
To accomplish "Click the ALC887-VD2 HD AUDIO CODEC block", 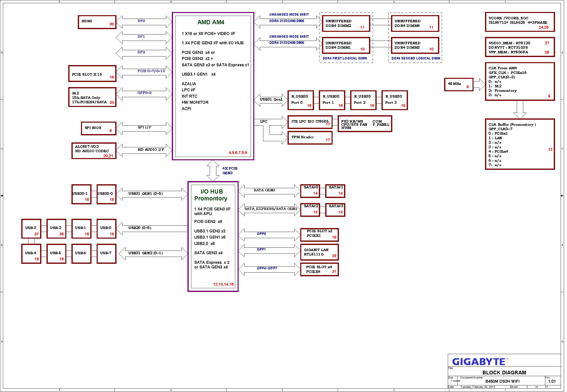I will pos(94,151).
